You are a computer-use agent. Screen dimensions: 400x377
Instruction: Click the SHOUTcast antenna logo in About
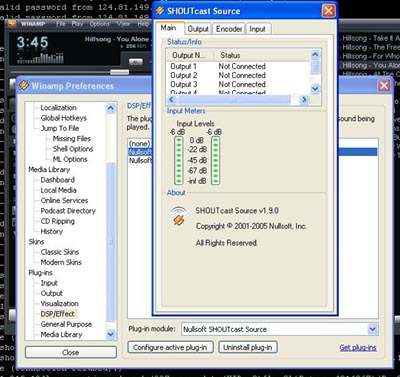pos(179,216)
